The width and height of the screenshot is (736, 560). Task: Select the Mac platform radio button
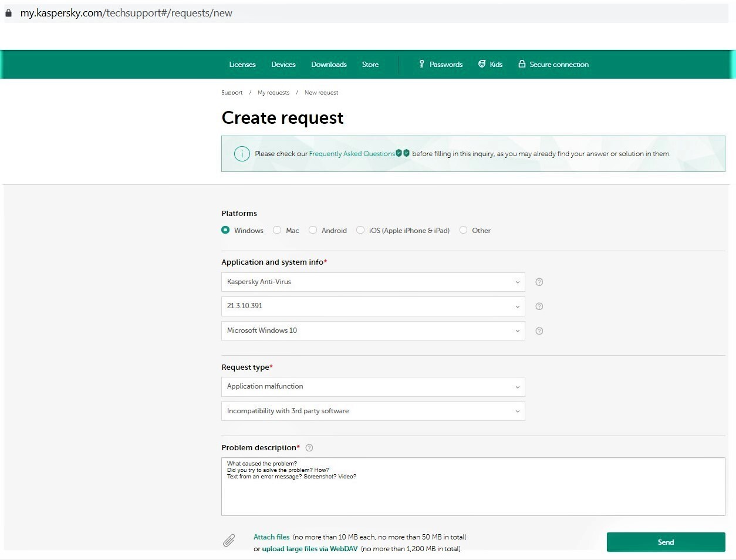[277, 230]
